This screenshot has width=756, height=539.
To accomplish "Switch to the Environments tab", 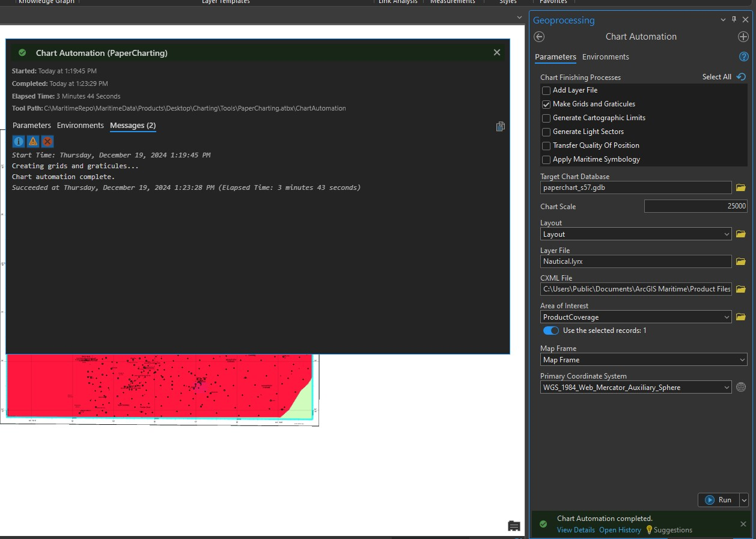I will 606,56.
